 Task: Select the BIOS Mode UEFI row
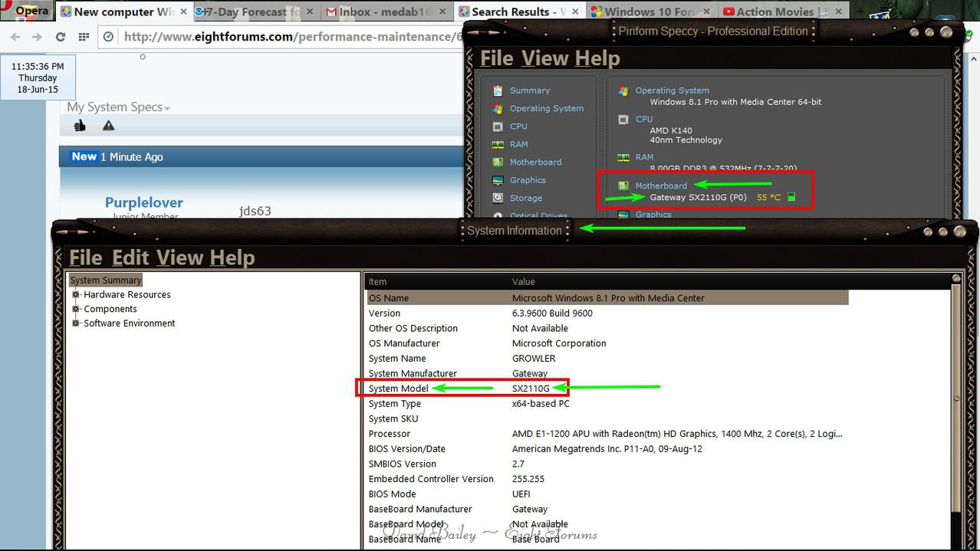607,494
